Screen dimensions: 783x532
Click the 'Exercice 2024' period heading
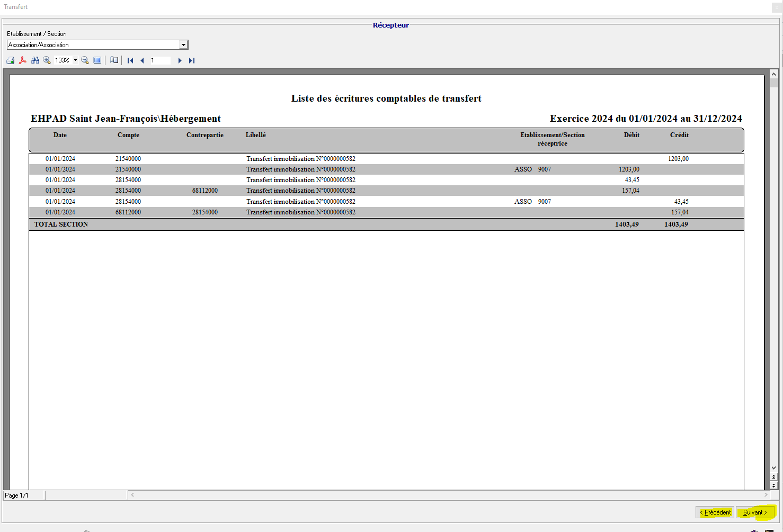pos(646,119)
